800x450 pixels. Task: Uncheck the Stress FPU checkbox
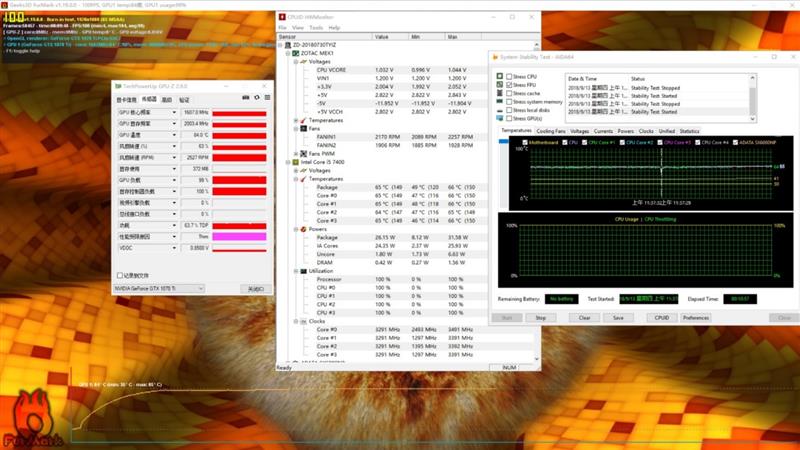tap(509, 85)
